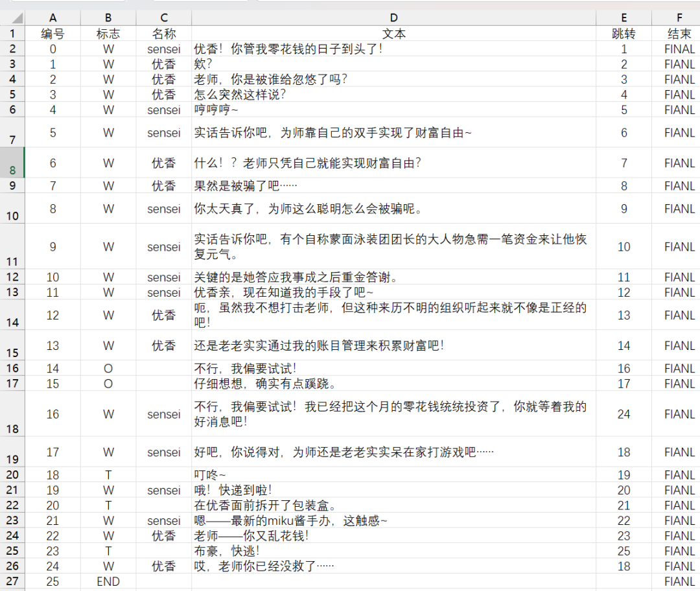The width and height of the screenshot is (700, 591).
Task: Click the cell '叮咚~'
Action: click(x=394, y=474)
